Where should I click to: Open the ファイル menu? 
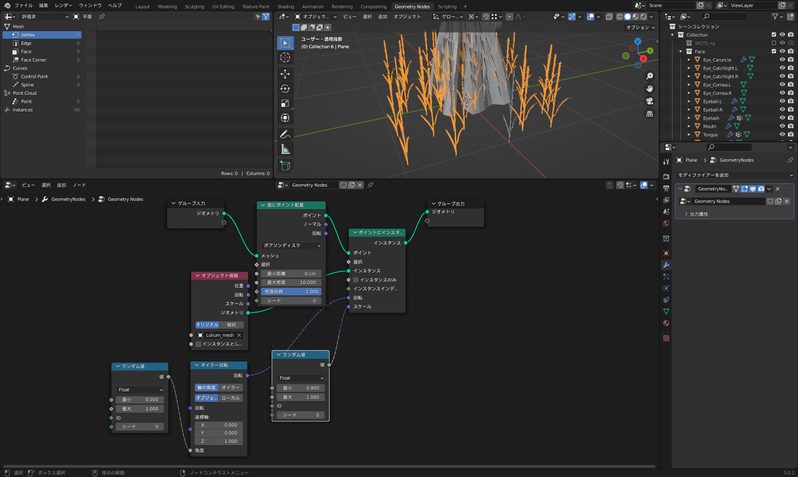[23, 6]
